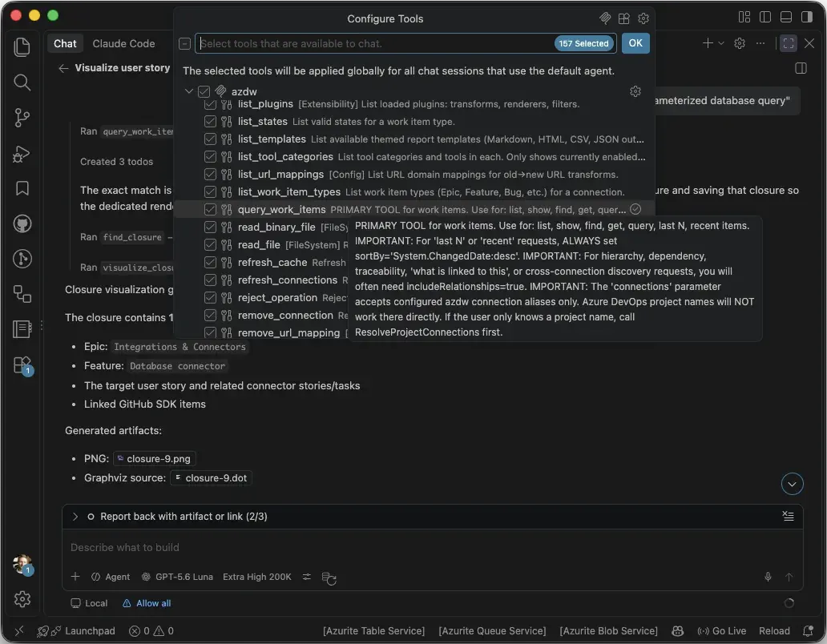Open the Local session target picker
This screenshot has height=644, width=827.
point(89,603)
